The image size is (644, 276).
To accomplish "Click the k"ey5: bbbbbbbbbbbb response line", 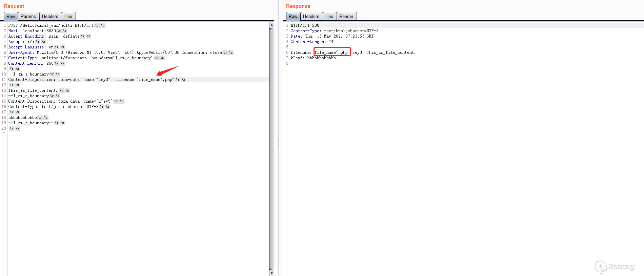I will click(313, 58).
